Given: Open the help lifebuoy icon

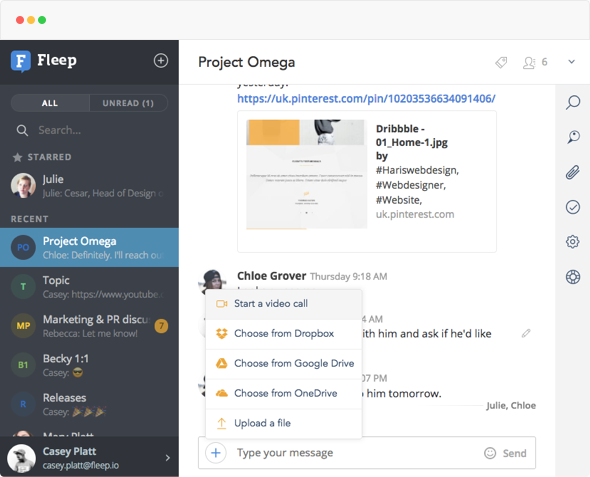Looking at the screenshot, I should point(573,277).
